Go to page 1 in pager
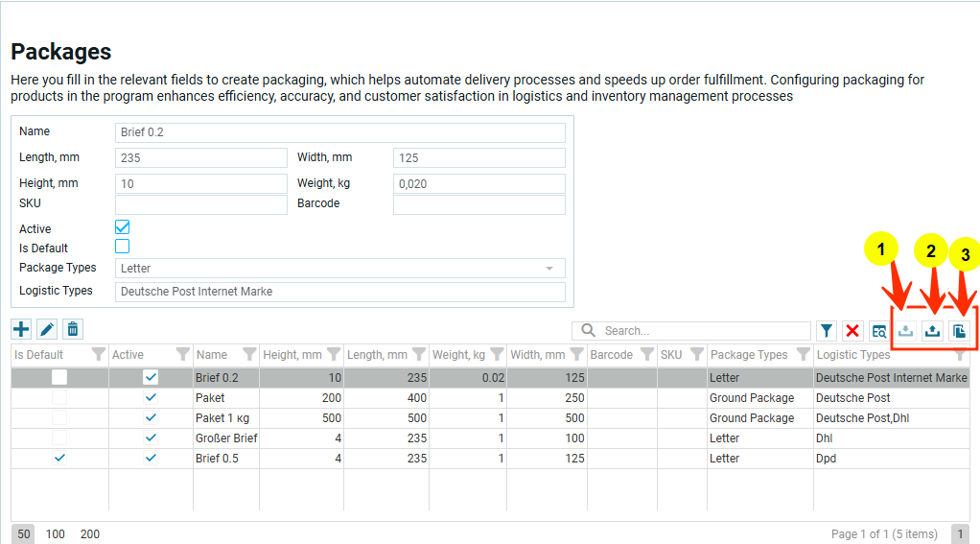Screen dimensions: 980x544 click(x=959, y=533)
